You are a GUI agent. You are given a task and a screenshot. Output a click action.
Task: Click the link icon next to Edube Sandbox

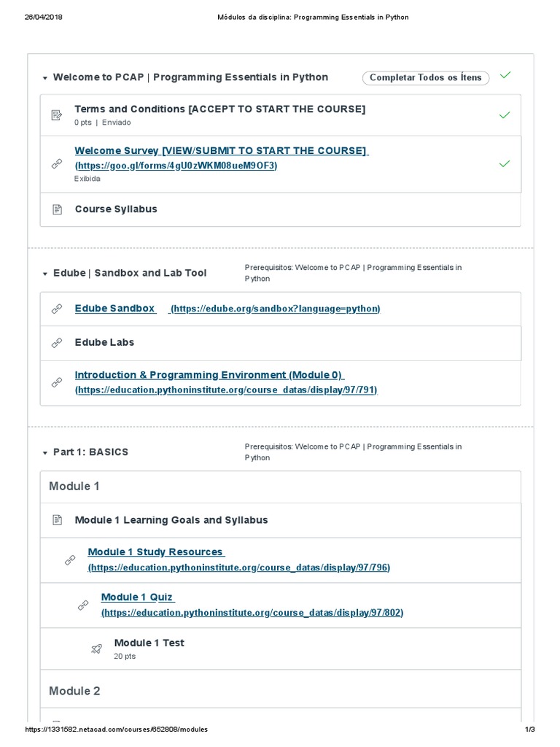pyautogui.click(x=57, y=309)
